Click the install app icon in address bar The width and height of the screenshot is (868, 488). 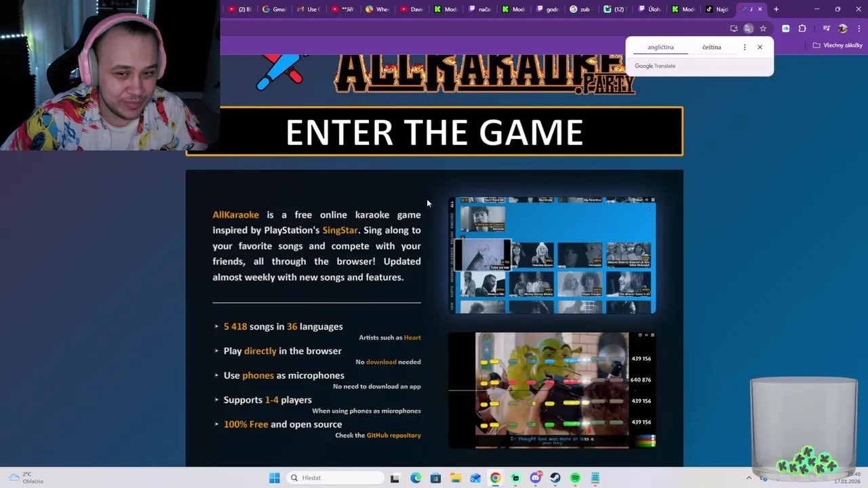pos(734,28)
